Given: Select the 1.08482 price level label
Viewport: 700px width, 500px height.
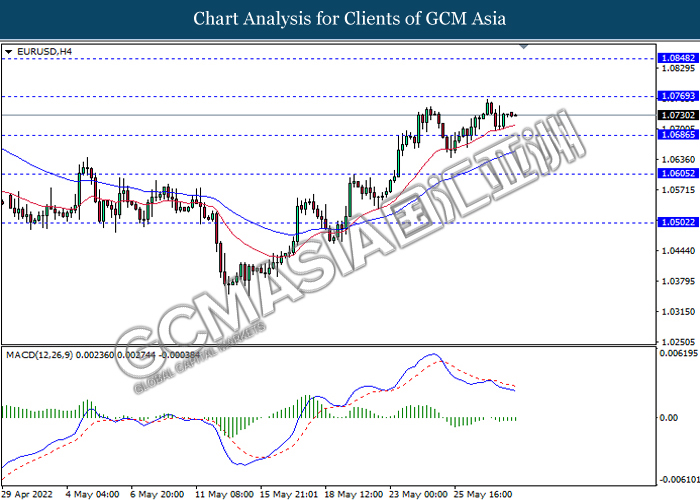Looking at the screenshot, I should (x=678, y=58).
